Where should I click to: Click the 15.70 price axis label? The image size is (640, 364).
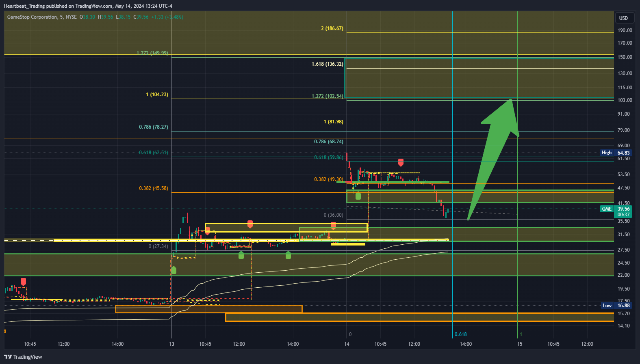click(x=623, y=314)
